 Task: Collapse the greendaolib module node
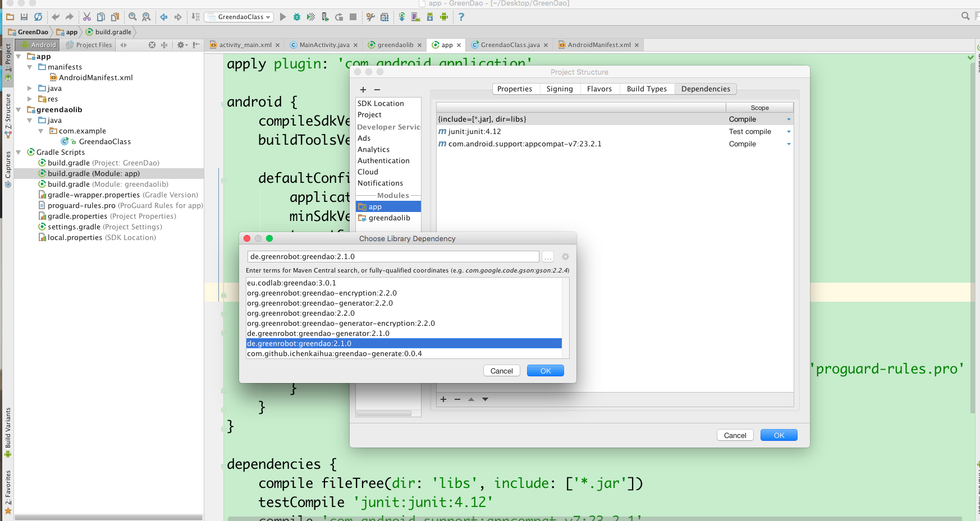pyautogui.click(x=19, y=110)
